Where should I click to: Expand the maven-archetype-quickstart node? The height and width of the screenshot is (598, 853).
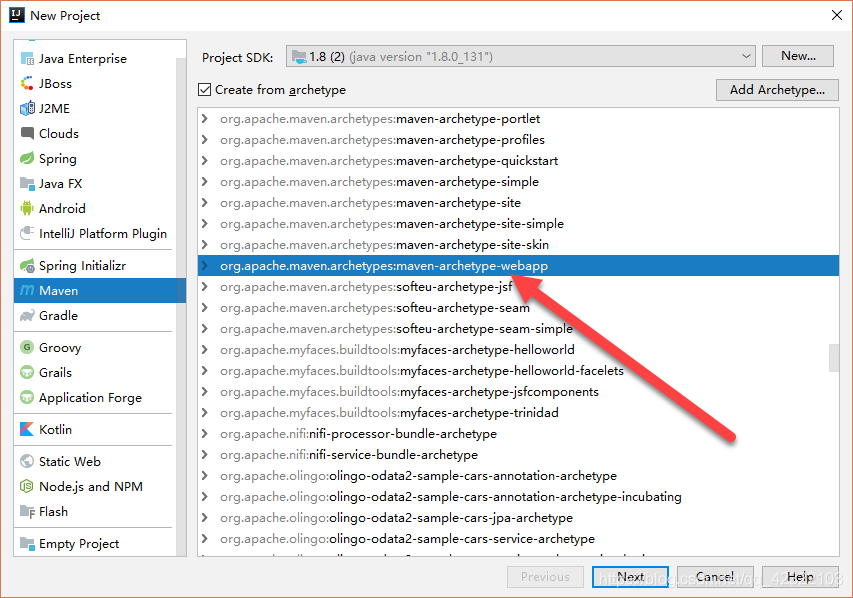(x=205, y=161)
